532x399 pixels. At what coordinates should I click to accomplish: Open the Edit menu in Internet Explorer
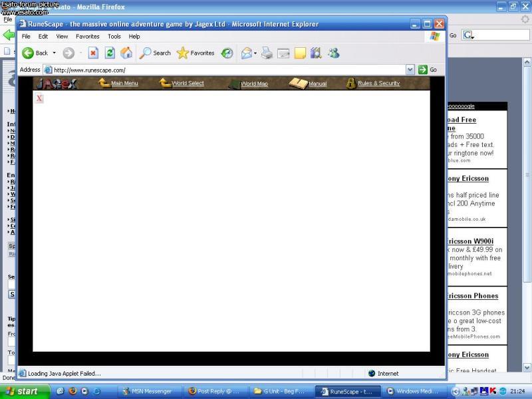click(x=43, y=37)
